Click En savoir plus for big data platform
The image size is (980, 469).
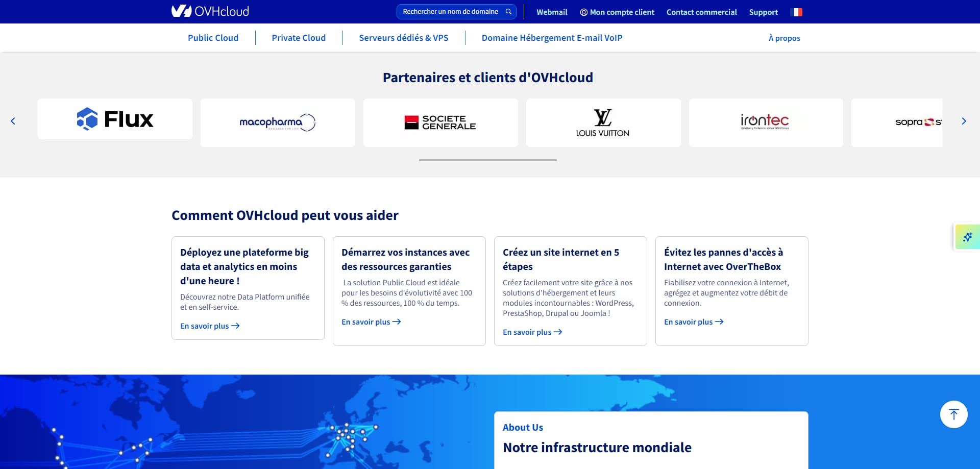coord(210,326)
